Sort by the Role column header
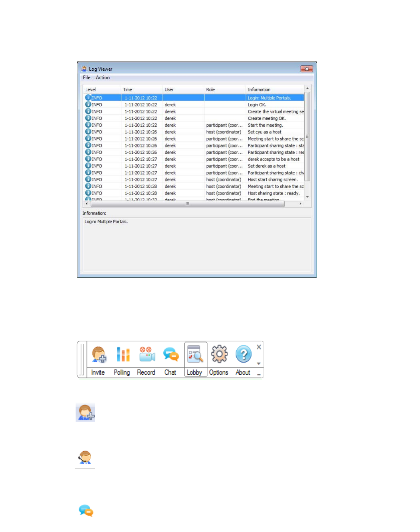The height and width of the screenshot is (532, 420). click(x=225, y=89)
